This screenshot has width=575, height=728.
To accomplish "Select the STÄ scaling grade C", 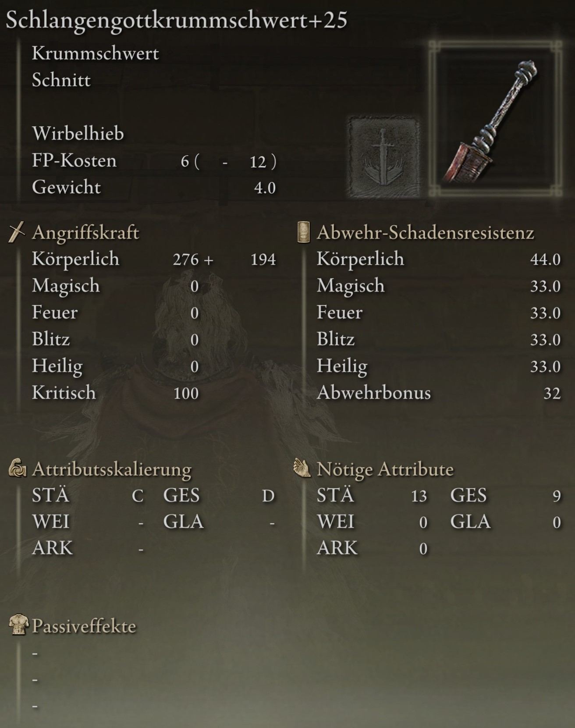I will pyautogui.click(x=138, y=496).
